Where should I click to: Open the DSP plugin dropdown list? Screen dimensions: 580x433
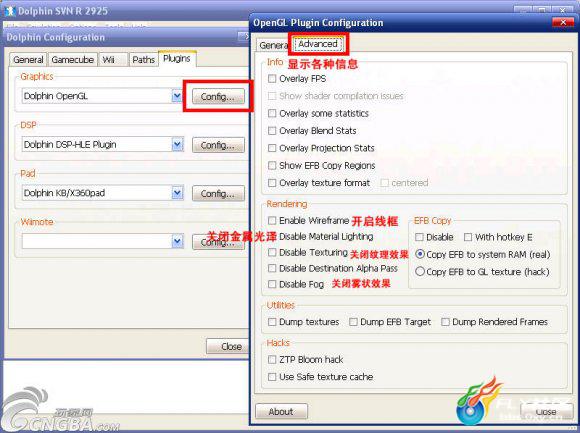pos(177,145)
